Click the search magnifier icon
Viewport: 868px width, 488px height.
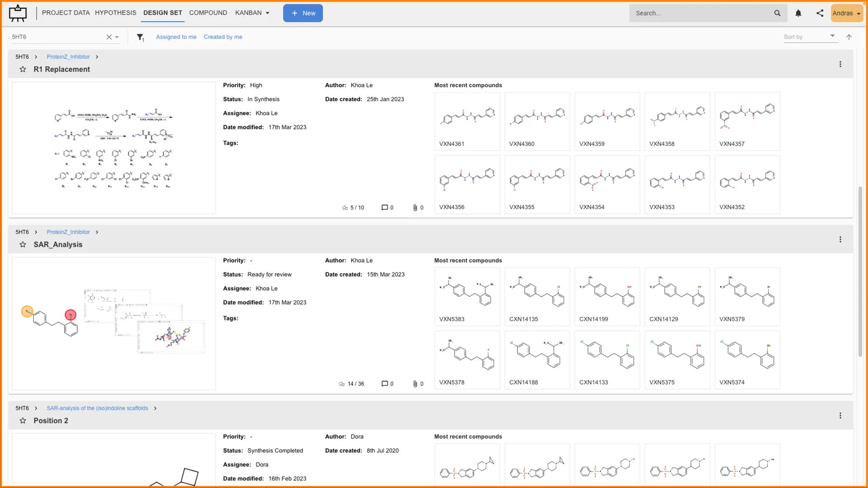tap(777, 13)
